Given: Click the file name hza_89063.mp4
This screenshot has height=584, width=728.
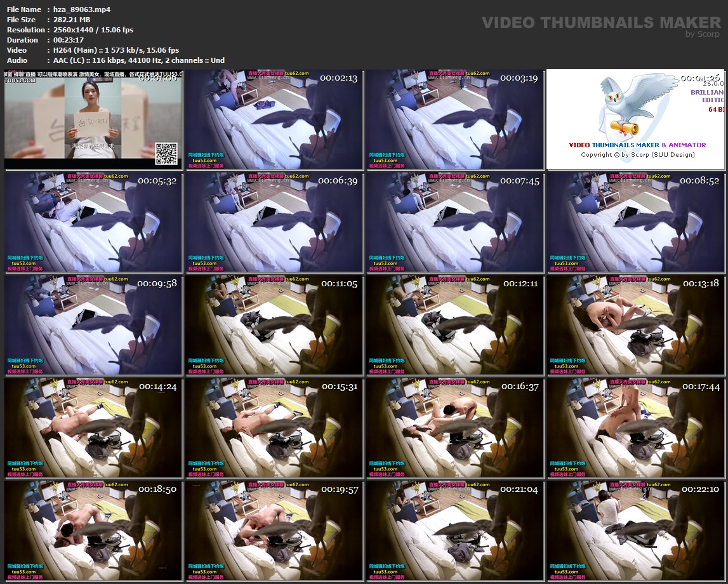Looking at the screenshot, I should (x=82, y=10).
